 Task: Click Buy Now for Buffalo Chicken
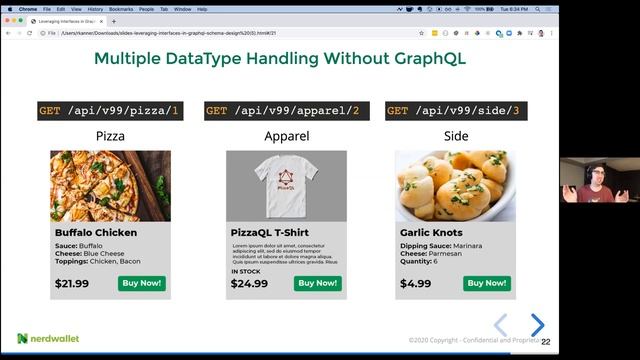[x=142, y=283]
